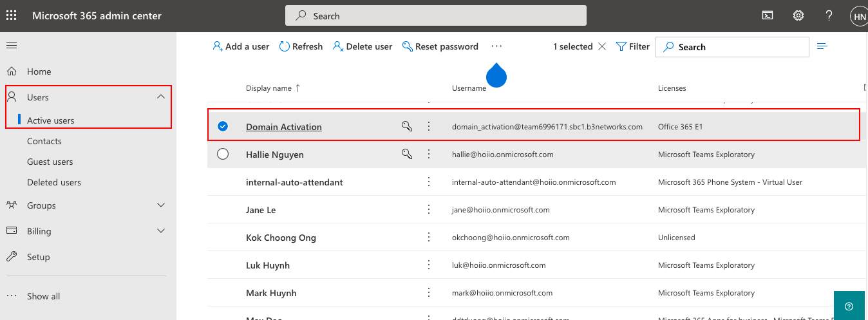The height and width of the screenshot is (320, 868).
Task: Expand the Groups section chevron
Action: click(x=161, y=205)
